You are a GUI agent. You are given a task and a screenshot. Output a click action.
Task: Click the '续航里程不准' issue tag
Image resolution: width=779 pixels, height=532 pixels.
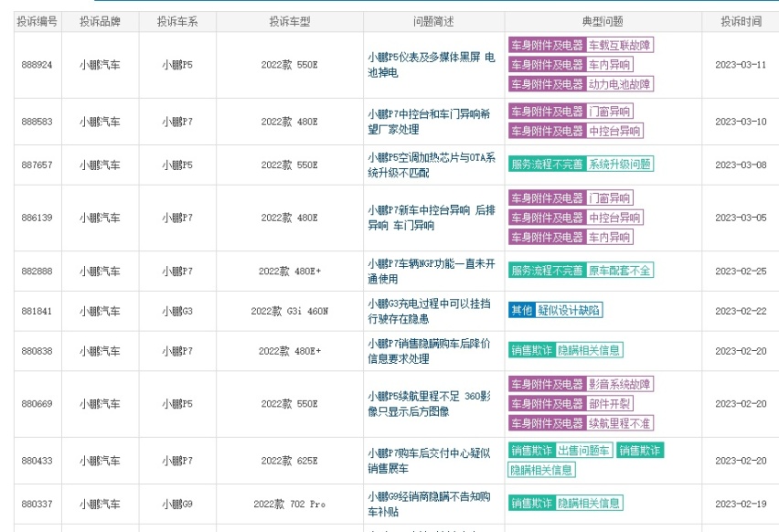pos(620,423)
